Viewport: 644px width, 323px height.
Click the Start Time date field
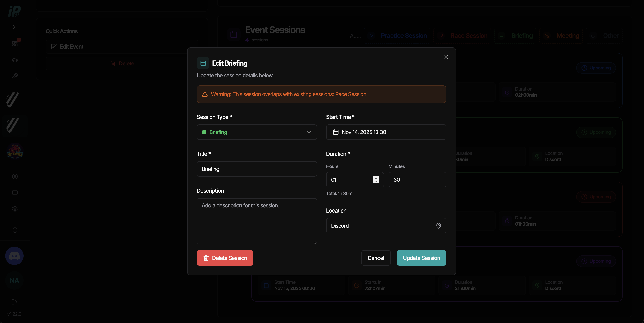(386, 132)
